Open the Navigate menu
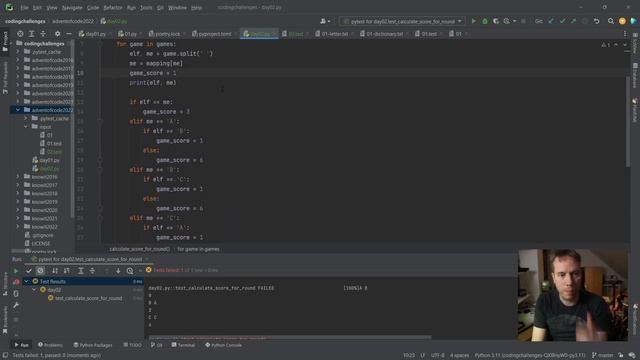Image resolution: width=640 pixels, height=360 pixels. (x=72, y=7)
